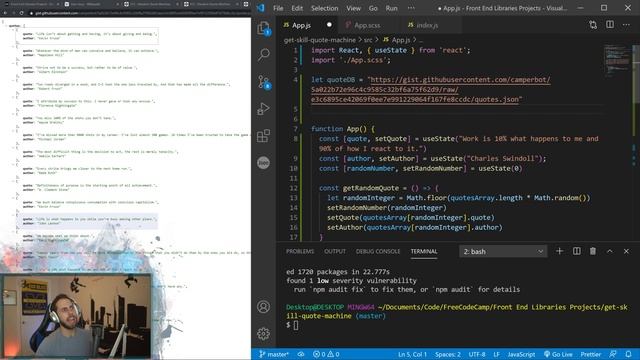The height and width of the screenshot is (360, 640).
Task: Click the Open Changes compare icon
Action: 593,25
